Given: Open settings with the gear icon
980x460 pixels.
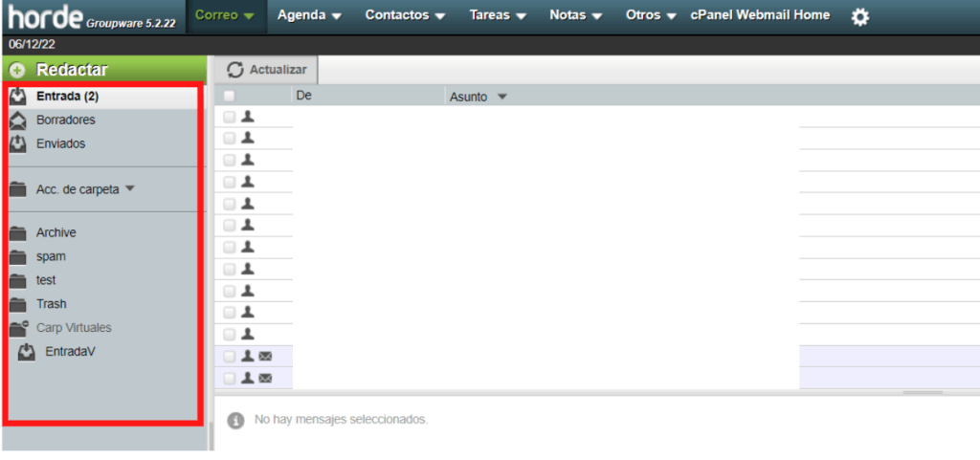Looking at the screenshot, I should pos(860,17).
